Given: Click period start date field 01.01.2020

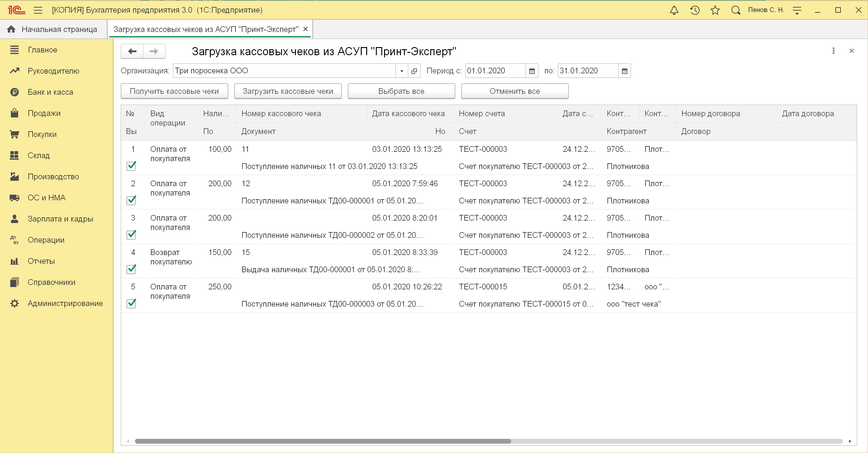Looking at the screenshot, I should (495, 71).
